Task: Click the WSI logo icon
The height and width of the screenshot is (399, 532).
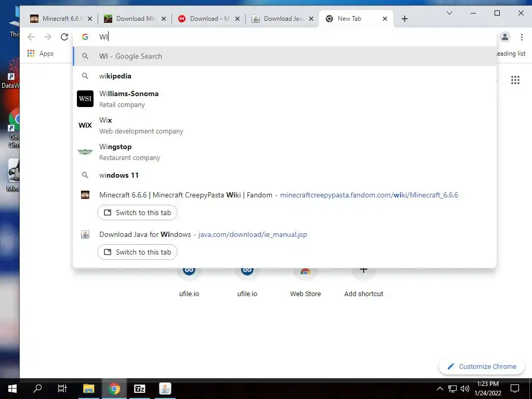Action: tap(85, 99)
